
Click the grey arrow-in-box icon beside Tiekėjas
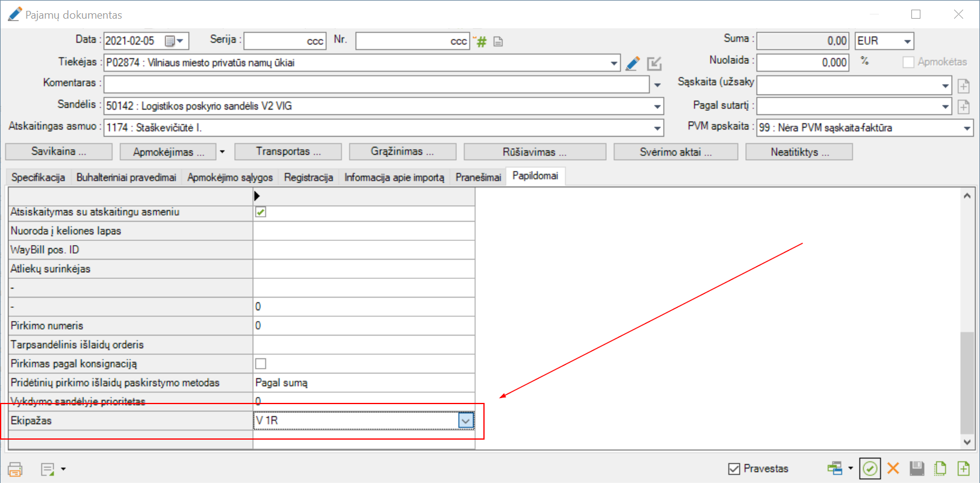(654, 63)
